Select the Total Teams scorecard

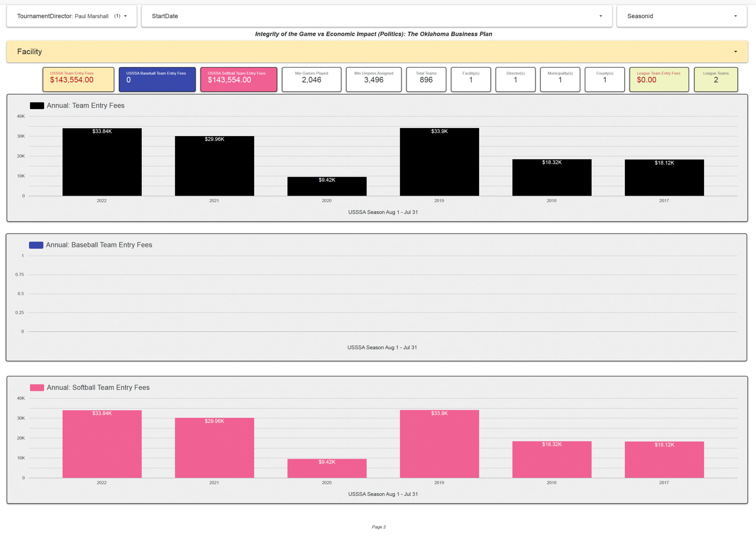point(426,79)
